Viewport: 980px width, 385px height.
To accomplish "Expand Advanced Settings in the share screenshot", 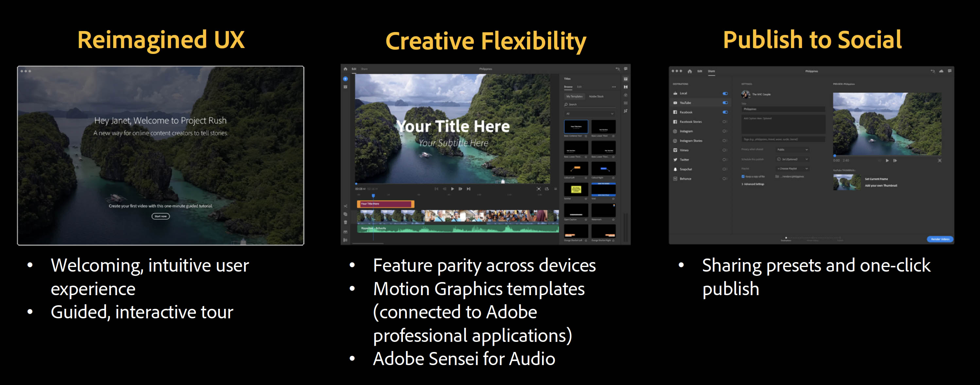I will point(753,184).
